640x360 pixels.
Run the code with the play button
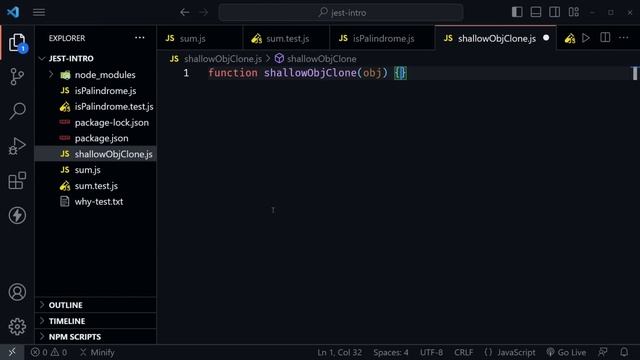tap(586, 38)
